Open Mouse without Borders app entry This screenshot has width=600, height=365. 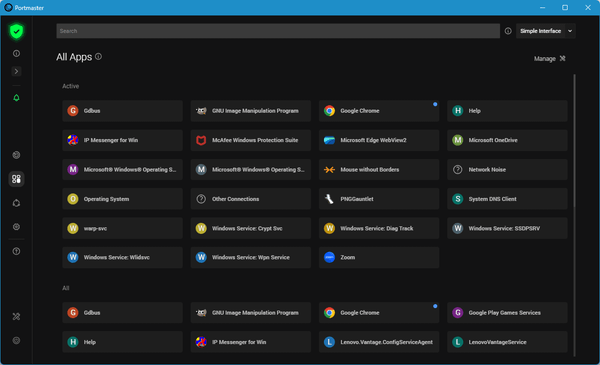(379, 169)
